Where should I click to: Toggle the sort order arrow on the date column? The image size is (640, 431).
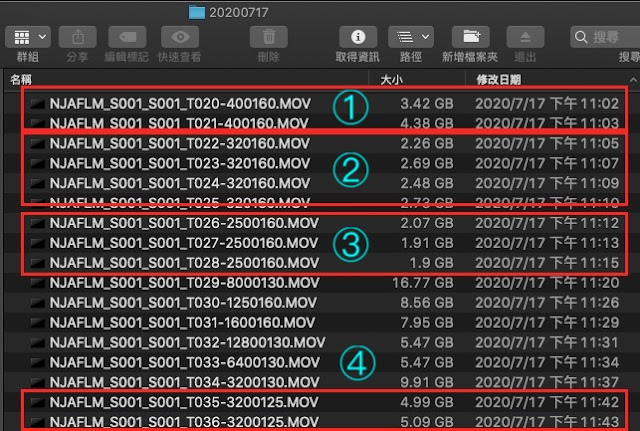pyautogui.click(x=633, y=80)
